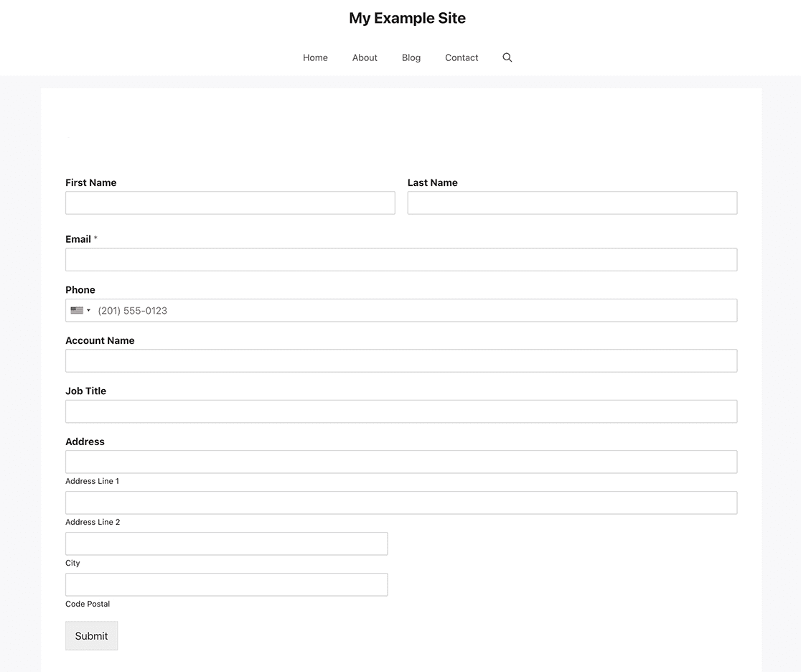Open the About page from the navigation
The image size is (801, 672).
(365, 57)
